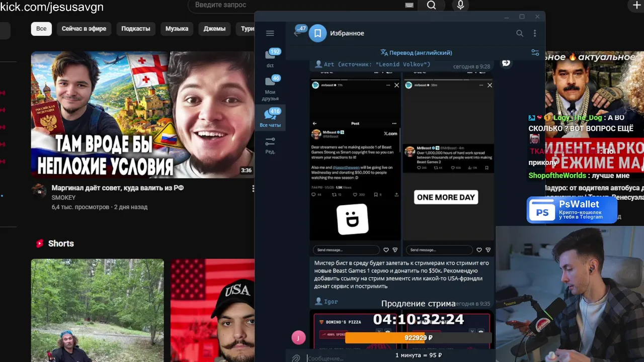
Task: Click timestamp сегодня в 9:28
Action: pos(471,66)
